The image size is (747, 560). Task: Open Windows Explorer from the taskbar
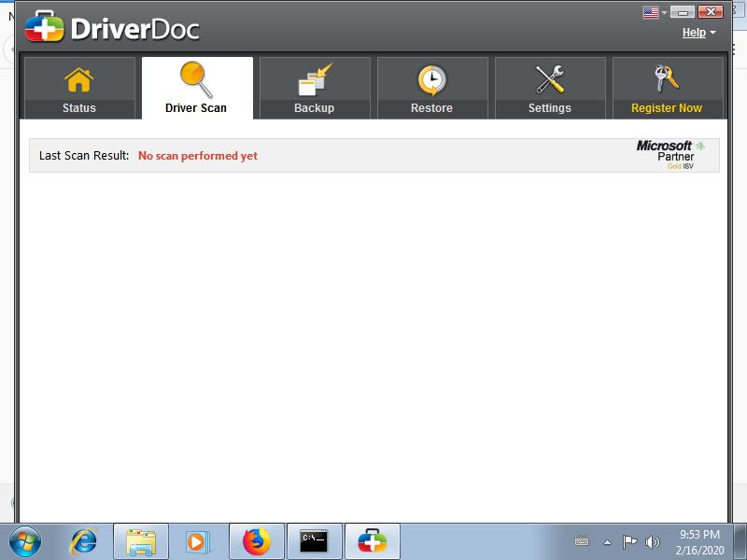click(x=141, y=541)
